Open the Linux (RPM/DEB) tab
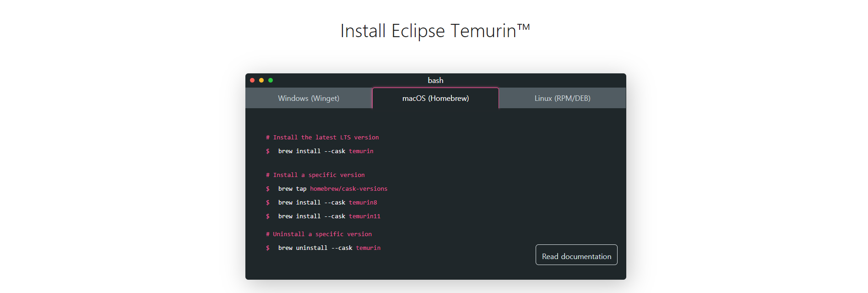Viewport: 868px width, 293px height. [562, 98]
